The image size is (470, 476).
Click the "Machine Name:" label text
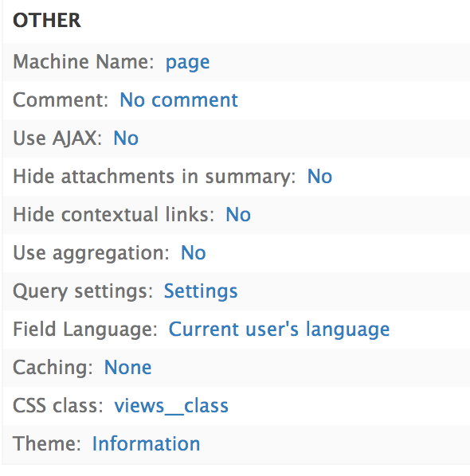(84, 62)
